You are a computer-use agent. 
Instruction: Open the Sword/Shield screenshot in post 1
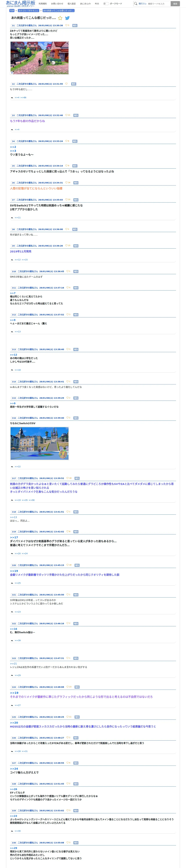point(40,58)
